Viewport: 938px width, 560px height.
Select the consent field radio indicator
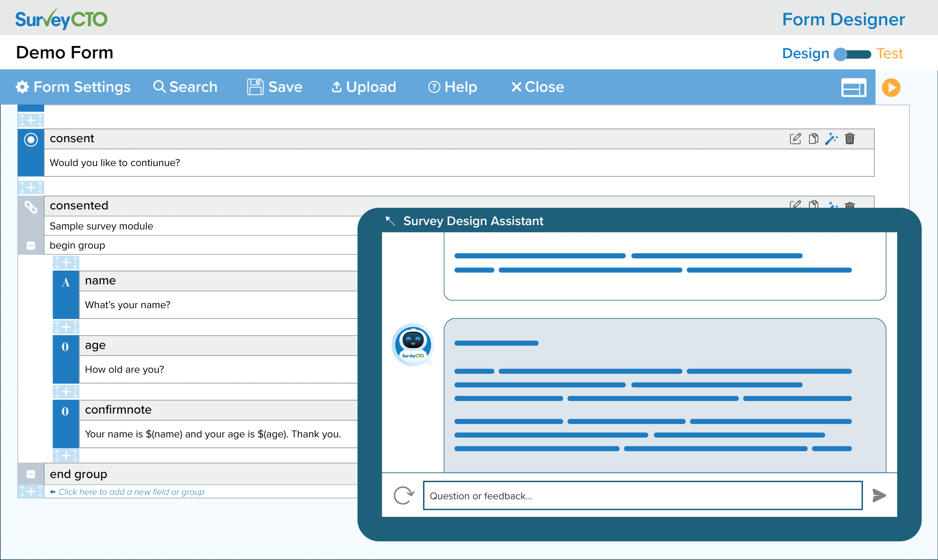pos(30,140)
